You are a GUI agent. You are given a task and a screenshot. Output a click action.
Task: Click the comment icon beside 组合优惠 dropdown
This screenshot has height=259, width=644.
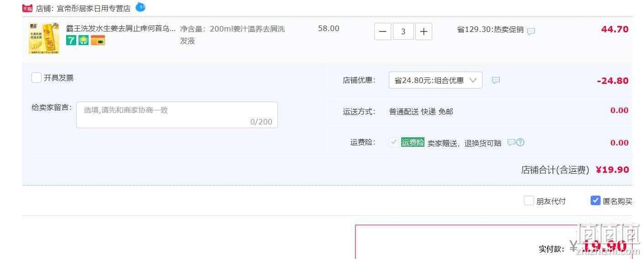click(496, 80)
